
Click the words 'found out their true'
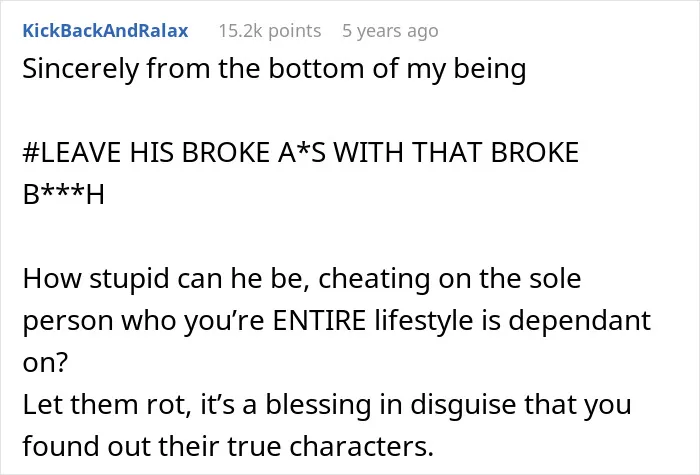[152, 446]
